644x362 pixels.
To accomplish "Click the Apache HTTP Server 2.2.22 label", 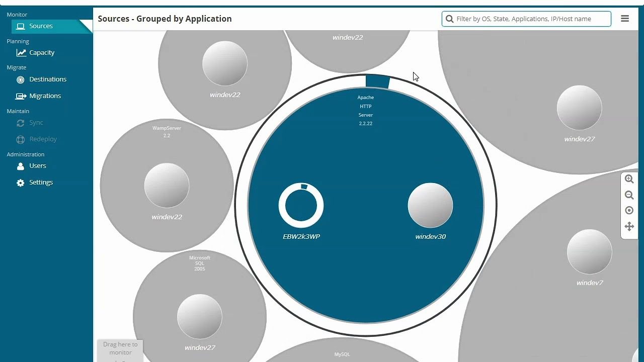I will (x=366, y=111).
